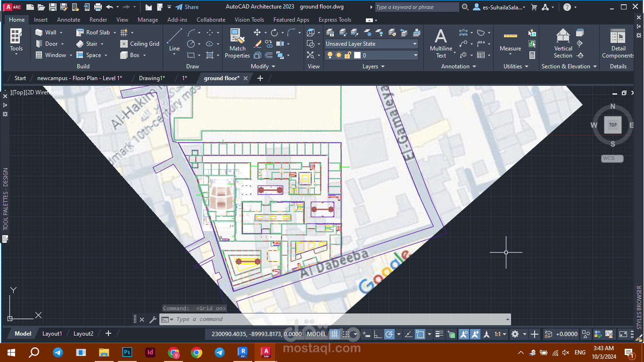This screenshot has width=644, height=362.
Task: Click the Stair tool
Action: click(x=87, y=44)
